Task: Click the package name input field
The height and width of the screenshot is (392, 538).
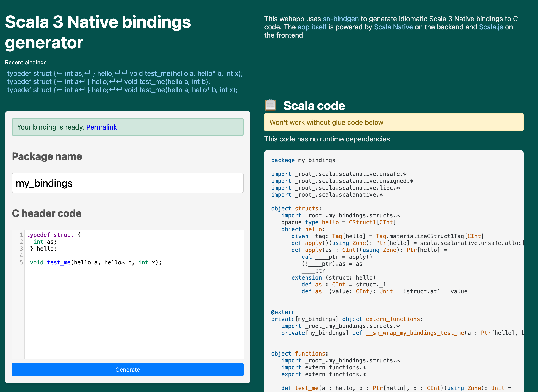Action: click(127, 183)
